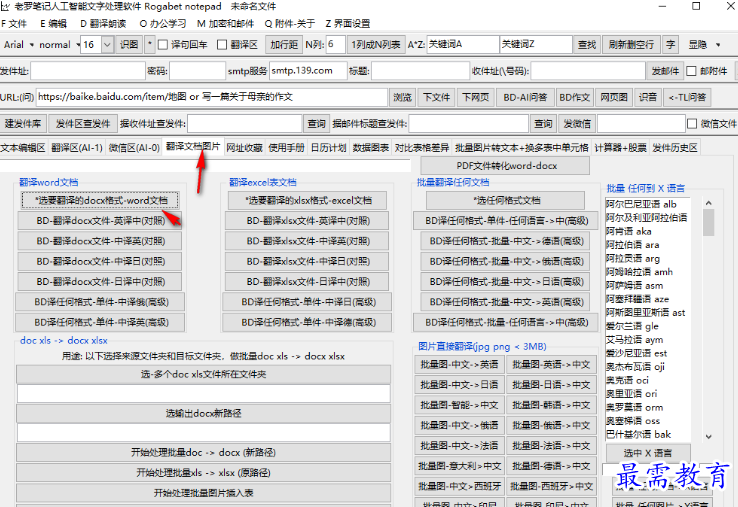Click the 刷新删空行 button
Screen dimensions: 738x507
[631, 45]
